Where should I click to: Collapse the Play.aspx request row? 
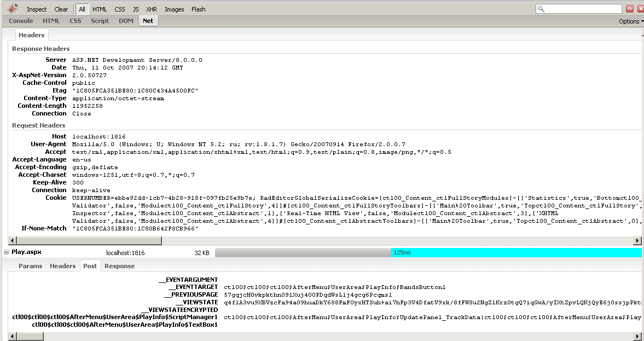pyautogui.click(x=6, y=252)
